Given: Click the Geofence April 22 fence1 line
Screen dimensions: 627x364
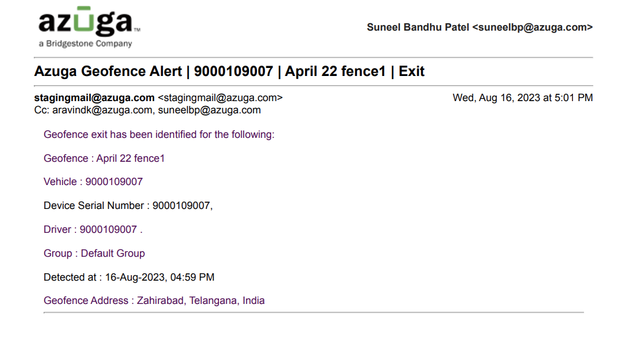Looking at the screenshot, I should click(x=104, y=159).
